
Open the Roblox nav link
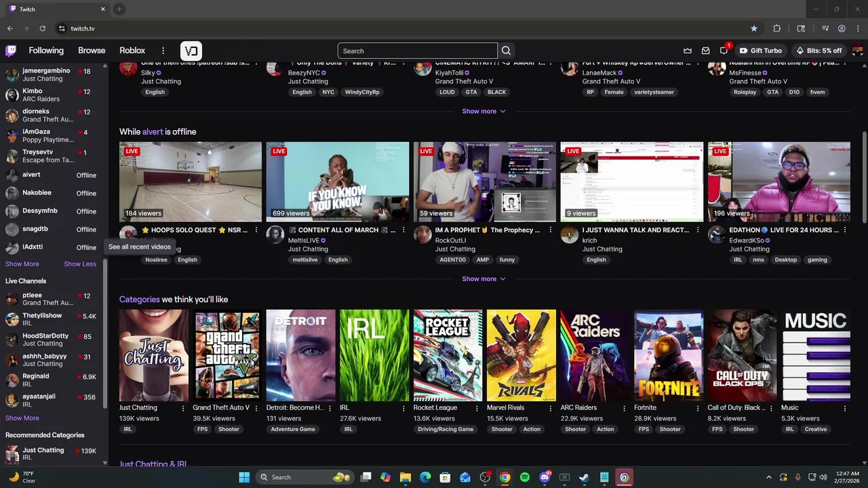(132, 51)
